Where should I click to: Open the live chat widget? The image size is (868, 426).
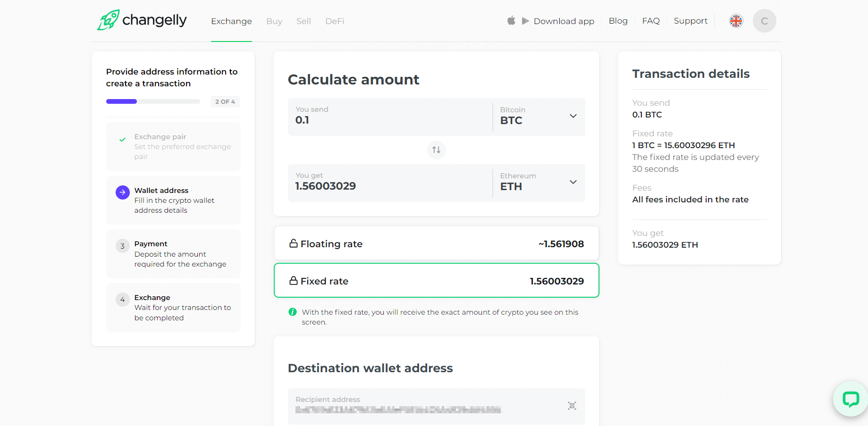tap(851, 399)
